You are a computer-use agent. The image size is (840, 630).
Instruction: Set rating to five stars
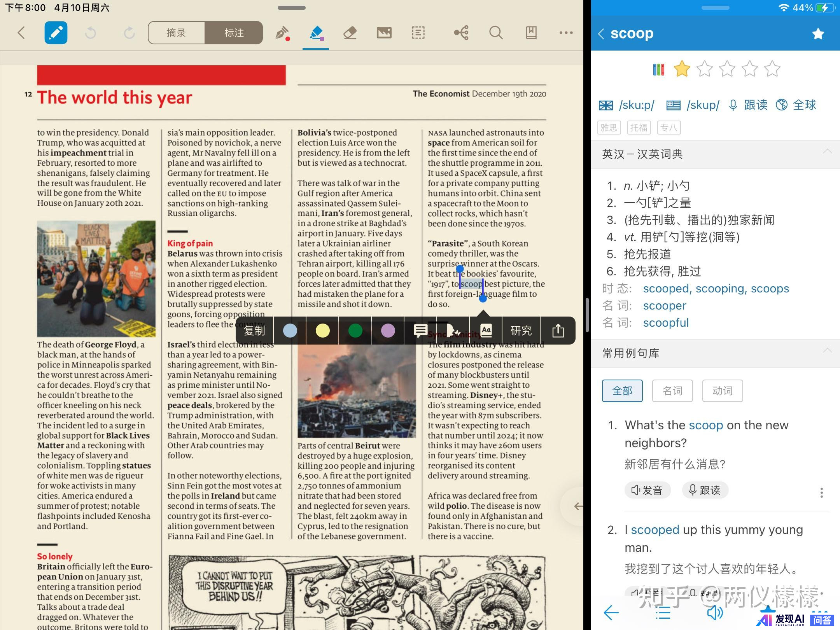(772, 69)
